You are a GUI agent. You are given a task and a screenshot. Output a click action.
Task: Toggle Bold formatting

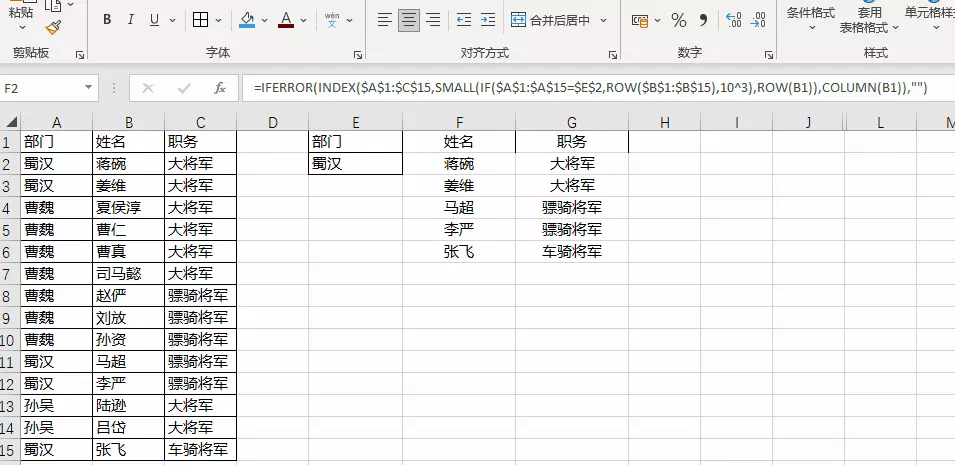pyautogui.click(x=108, y=20)
